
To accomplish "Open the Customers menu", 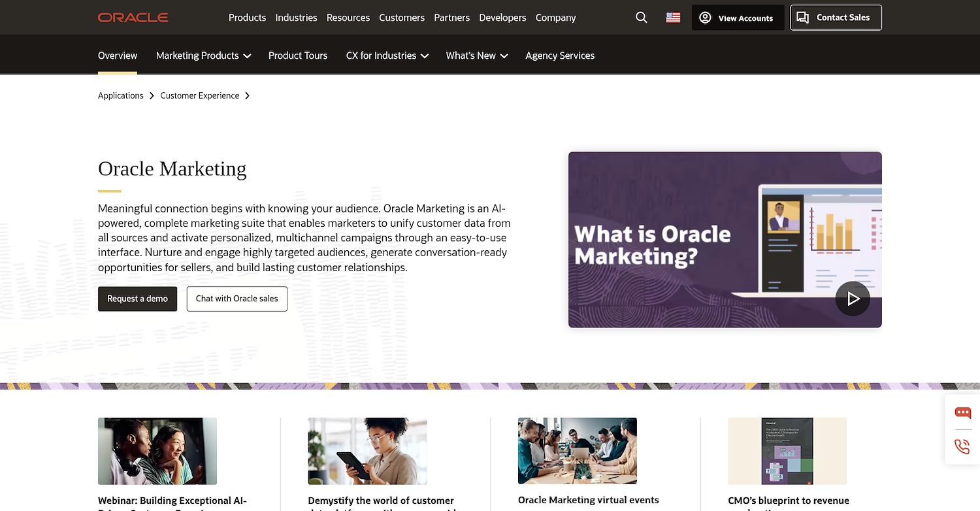I will pyautogui.click(x=402, y=18).
